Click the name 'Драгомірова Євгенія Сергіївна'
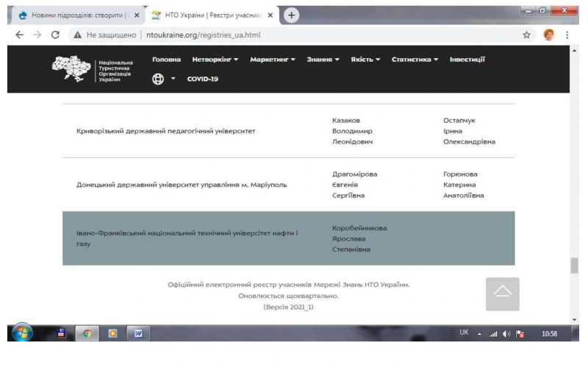588x368 pixels. tap(355, 185)
